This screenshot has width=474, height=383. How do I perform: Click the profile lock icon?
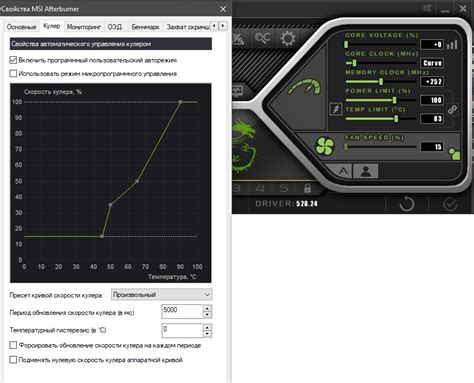click(x=307, y=188)
